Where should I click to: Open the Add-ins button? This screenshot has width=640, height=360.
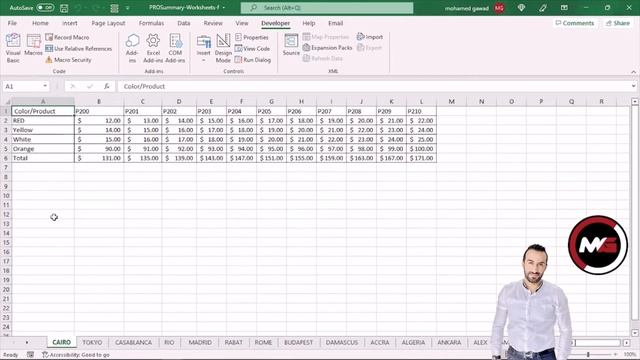tap(132, 48)
